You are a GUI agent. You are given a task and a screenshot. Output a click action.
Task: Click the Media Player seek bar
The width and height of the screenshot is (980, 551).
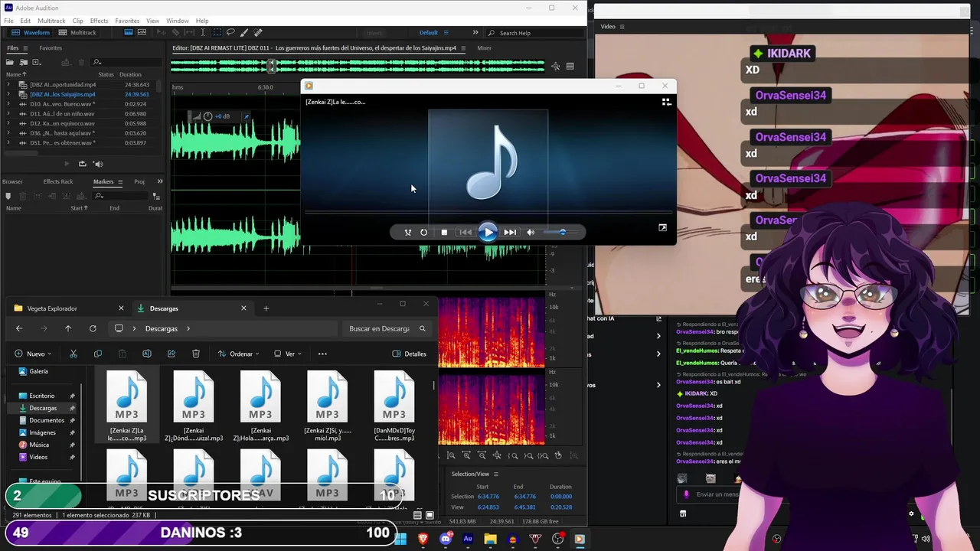click(x=488, y=212)
